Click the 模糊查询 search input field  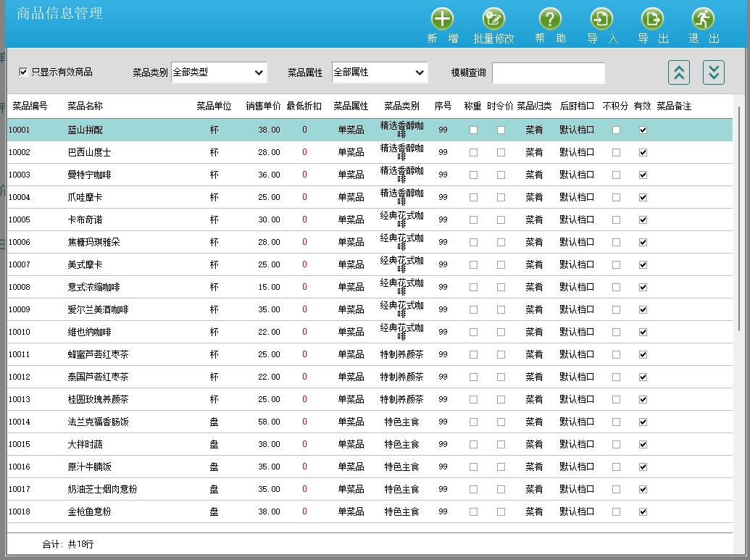(x=548, y=72)
